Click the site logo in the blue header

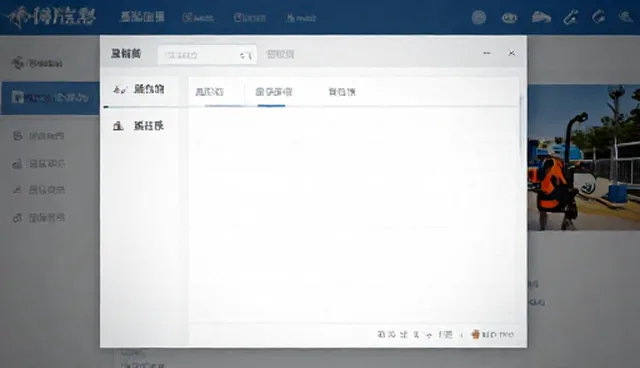[51, 17]
